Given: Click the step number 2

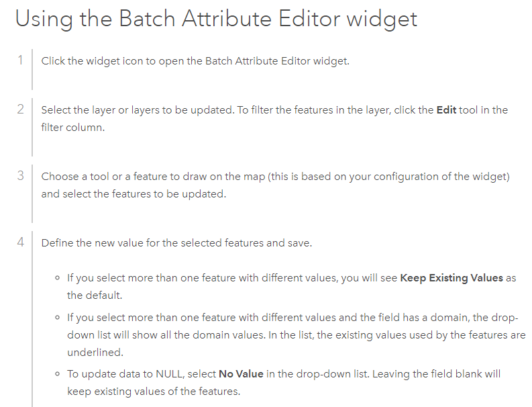Looking at the screenshot, I should (21, 109).
